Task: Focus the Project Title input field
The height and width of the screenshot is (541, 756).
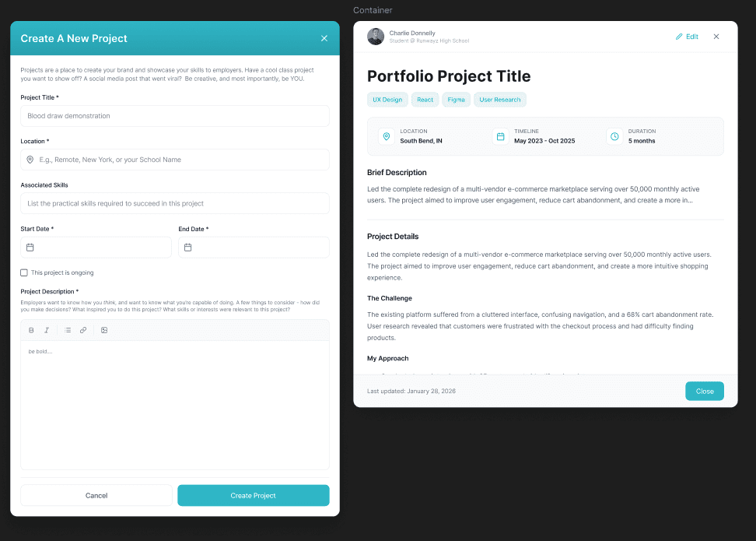Action: (x=175, y=116)
